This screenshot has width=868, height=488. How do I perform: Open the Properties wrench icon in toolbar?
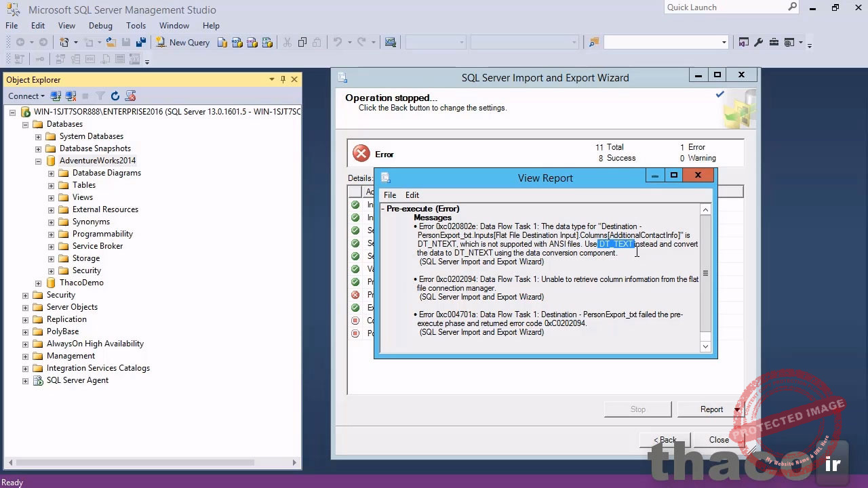758,42
